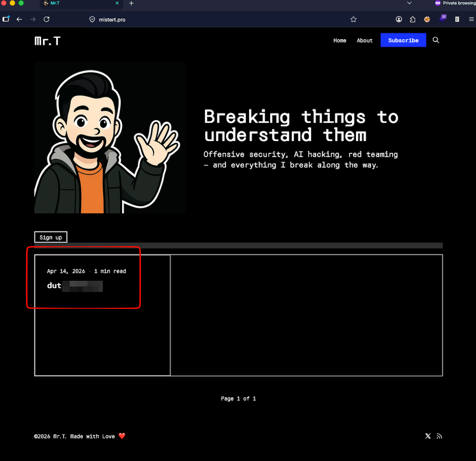Open the Apr 14, 2026 post title
Viewport: 476px width, 461px height.
click(x=75, y=286)
